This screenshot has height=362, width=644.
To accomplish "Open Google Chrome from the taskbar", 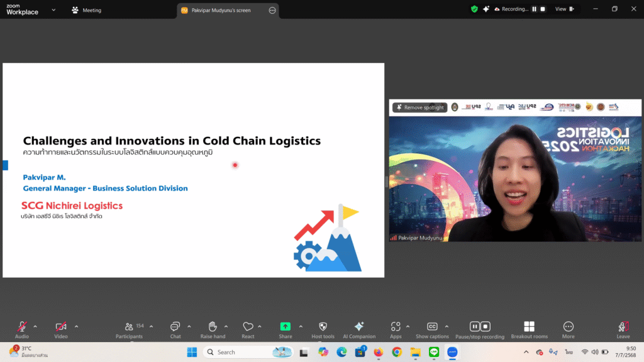I will pyautogui.click(x=397, y=352).
